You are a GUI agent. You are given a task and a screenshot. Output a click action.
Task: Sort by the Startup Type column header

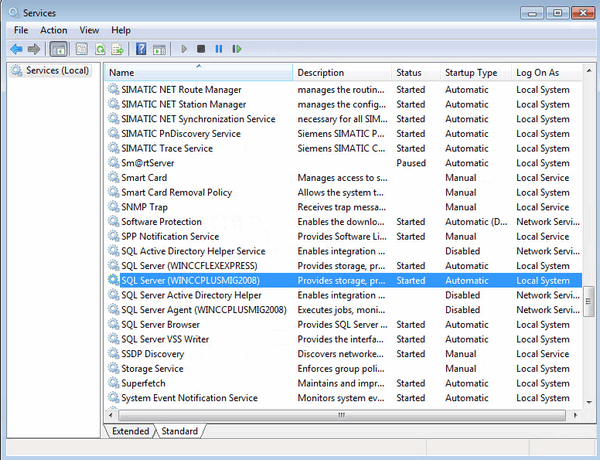[476, 72]
